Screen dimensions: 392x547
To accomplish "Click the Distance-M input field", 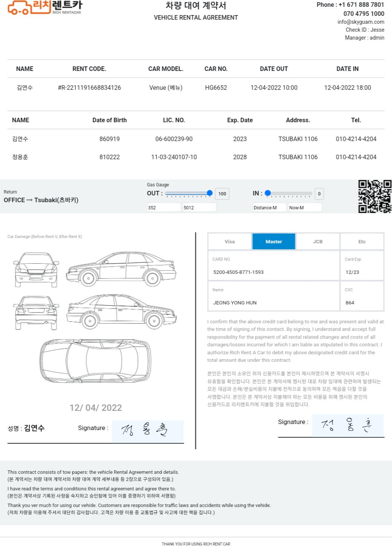I will pyautogui.click(x=269, y=207).
